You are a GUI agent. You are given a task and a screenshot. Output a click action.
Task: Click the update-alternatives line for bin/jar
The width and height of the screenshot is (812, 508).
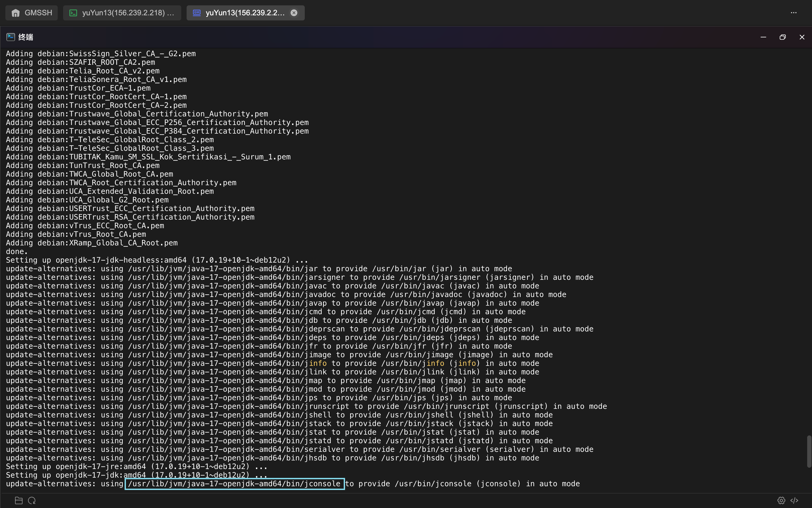[x=259, y=269]
